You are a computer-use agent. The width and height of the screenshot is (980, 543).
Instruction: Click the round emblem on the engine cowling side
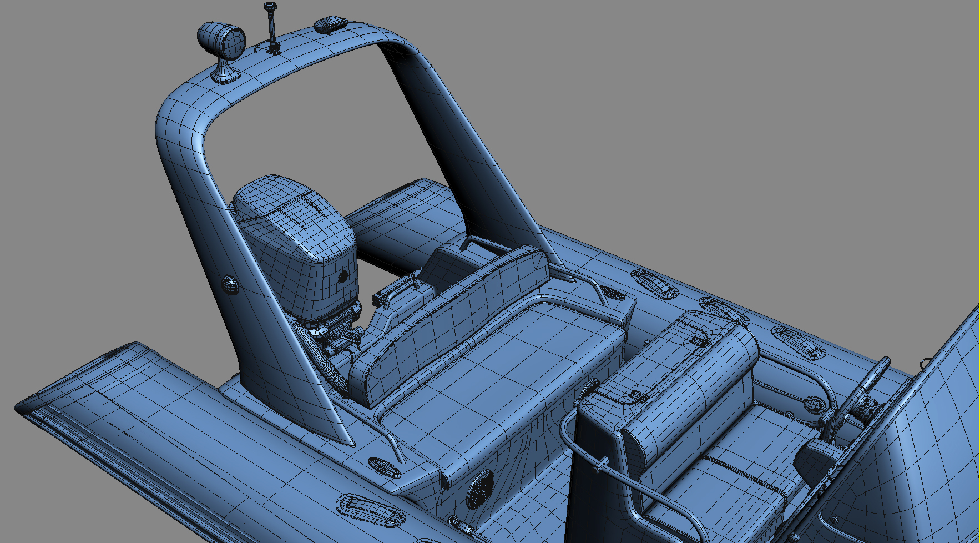pyautogui.click(x=342, y=276)
